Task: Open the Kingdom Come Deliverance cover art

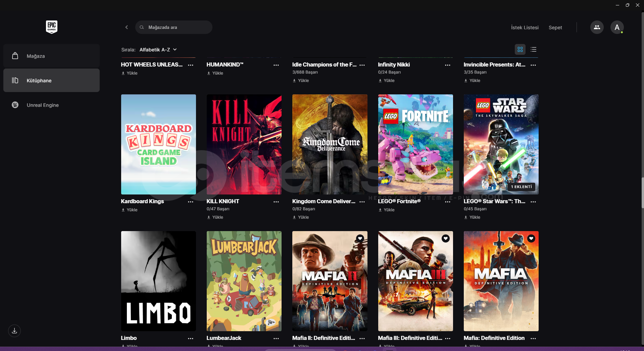Action: [x=330, y=144]
